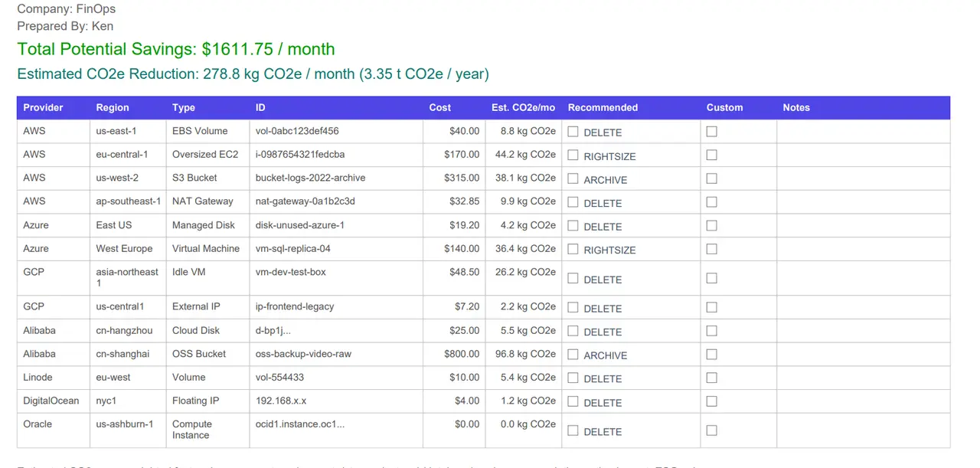Check DELETE for vm-dev-test-box row

click(573, 279)
